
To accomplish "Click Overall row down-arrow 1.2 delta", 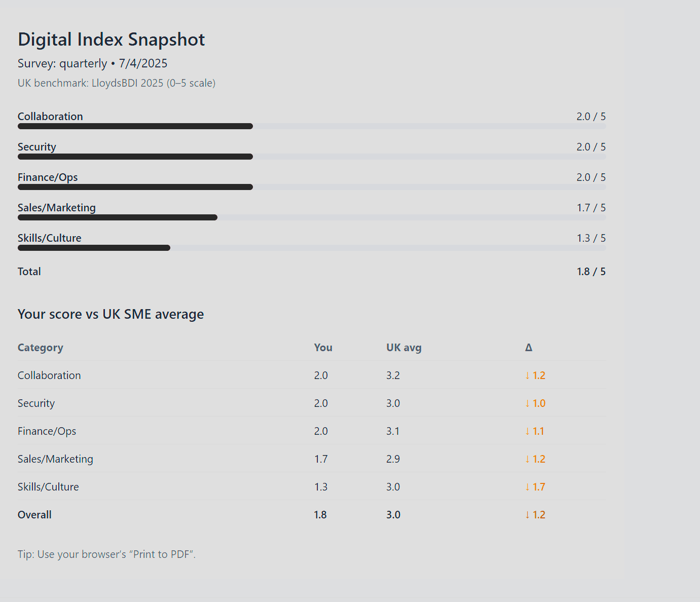I will pos(535,515).
